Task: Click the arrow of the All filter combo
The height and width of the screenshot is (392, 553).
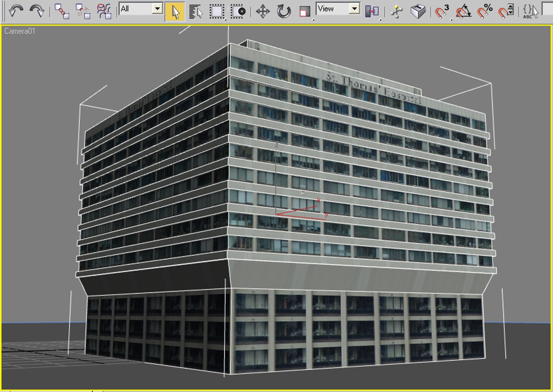Action: 157,9
